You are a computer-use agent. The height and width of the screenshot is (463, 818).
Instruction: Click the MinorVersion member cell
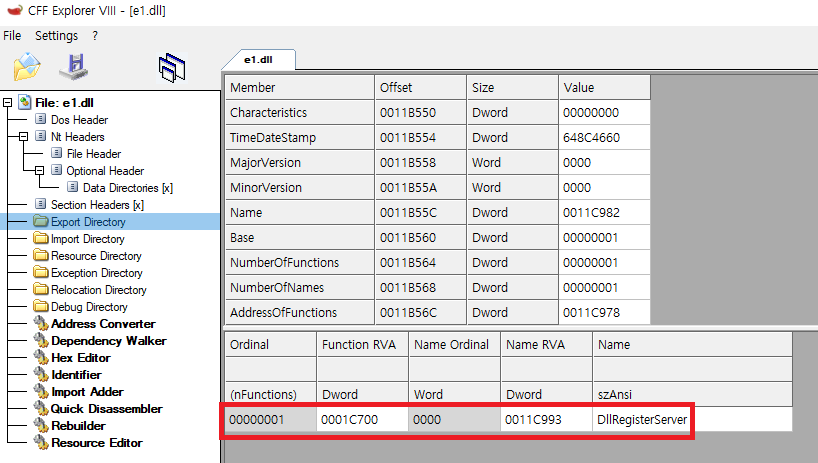(299, 188)
